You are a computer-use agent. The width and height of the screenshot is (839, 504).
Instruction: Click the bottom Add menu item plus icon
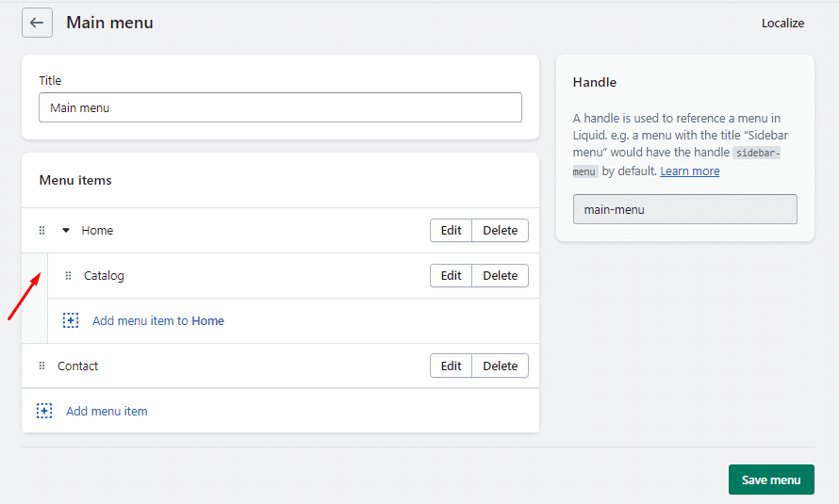click(44, 412)
